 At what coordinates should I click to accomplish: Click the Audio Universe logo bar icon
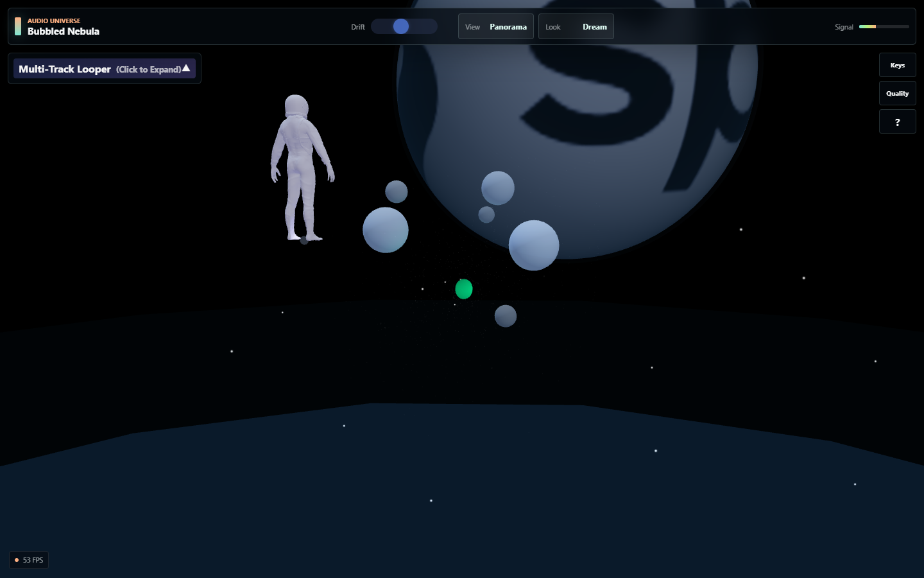pos(18,26)
